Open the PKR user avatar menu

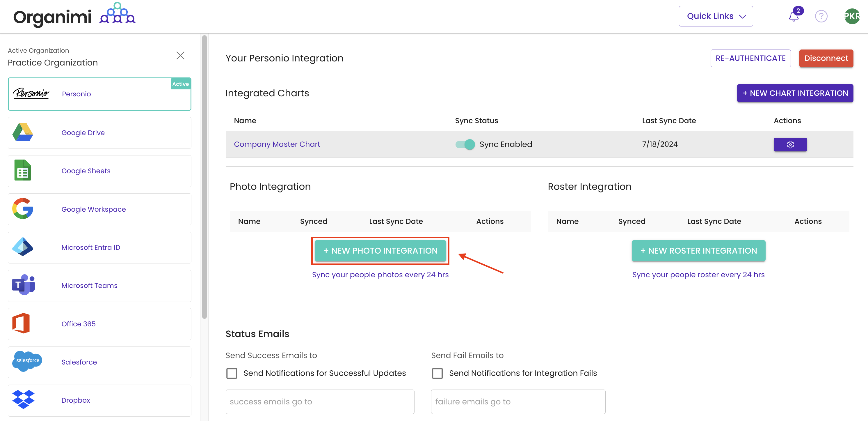(853, 16)
